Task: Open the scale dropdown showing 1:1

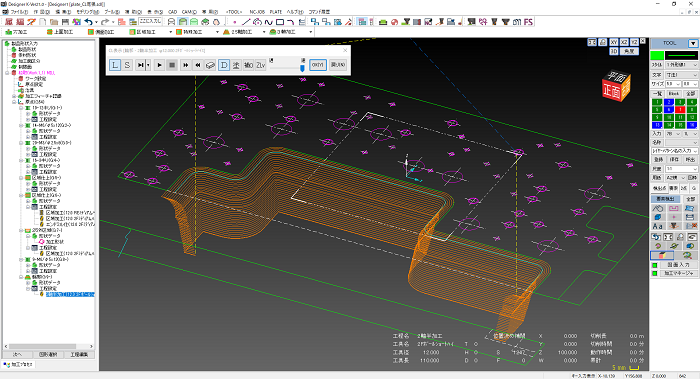Action: [x=681, y=169]
